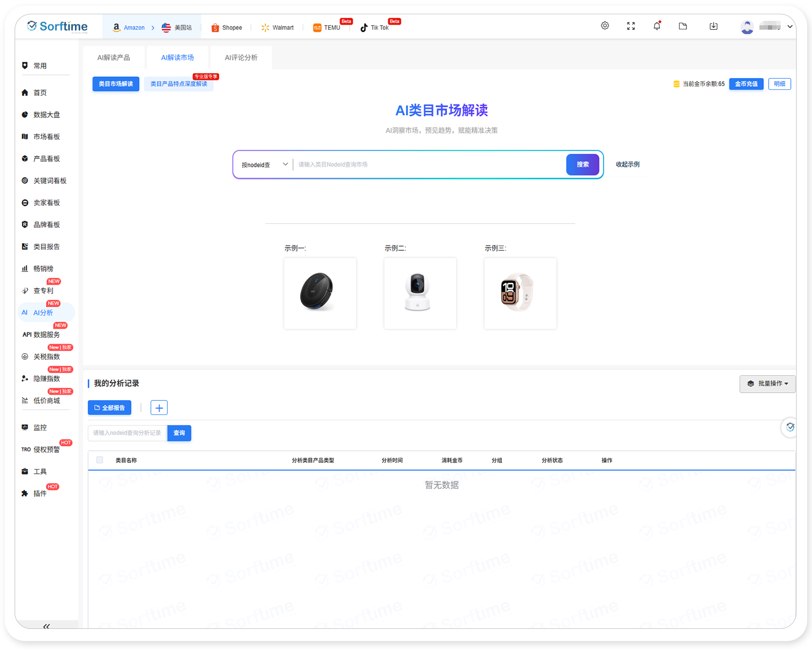The image size is (812, 650).
Task: Select the 市场看板 sidebar icon
Action: [x=45, y=136]
